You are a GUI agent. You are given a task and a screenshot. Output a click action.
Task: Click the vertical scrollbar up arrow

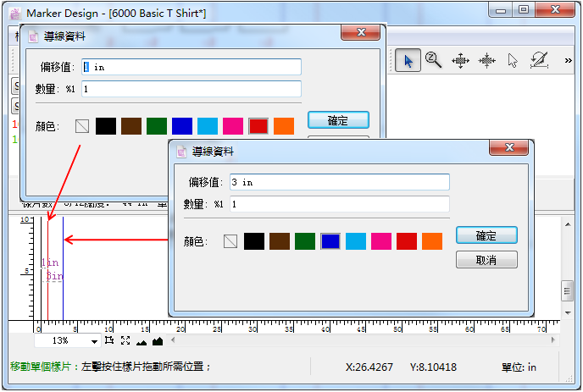pyautogui.click(x=568, y=224)
